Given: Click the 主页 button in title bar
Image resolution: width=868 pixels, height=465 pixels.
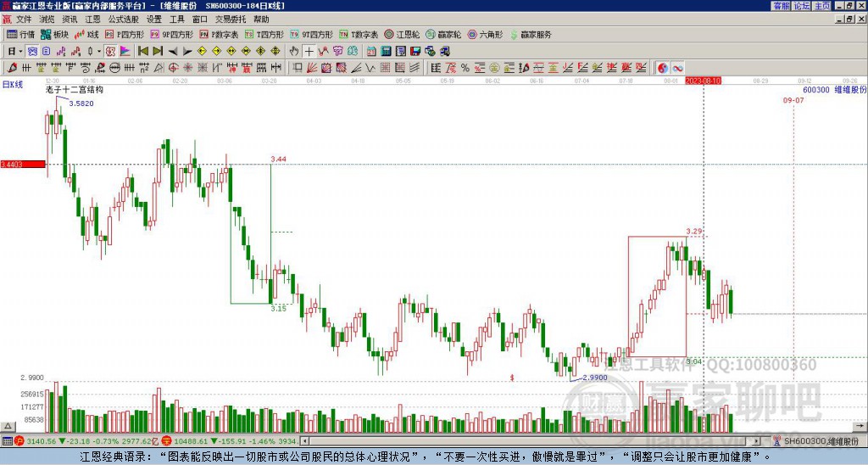Looking at the screenshot, I should click(x=821, y=6).
